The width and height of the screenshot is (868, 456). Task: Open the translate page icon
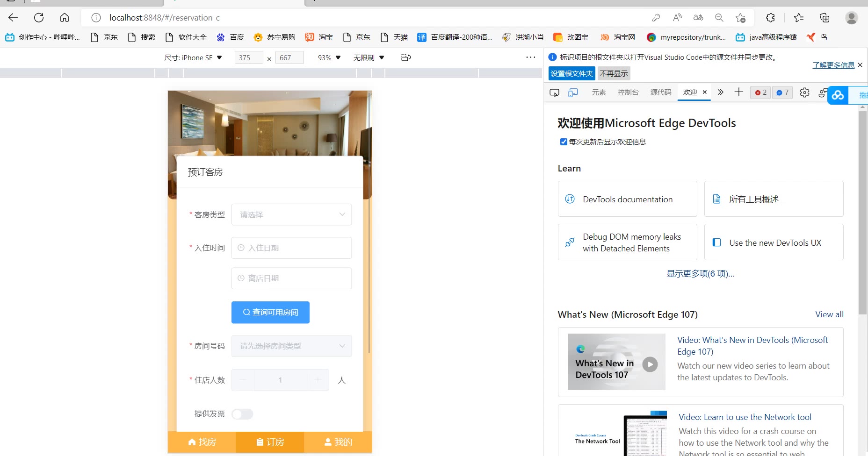click(698, 18)
